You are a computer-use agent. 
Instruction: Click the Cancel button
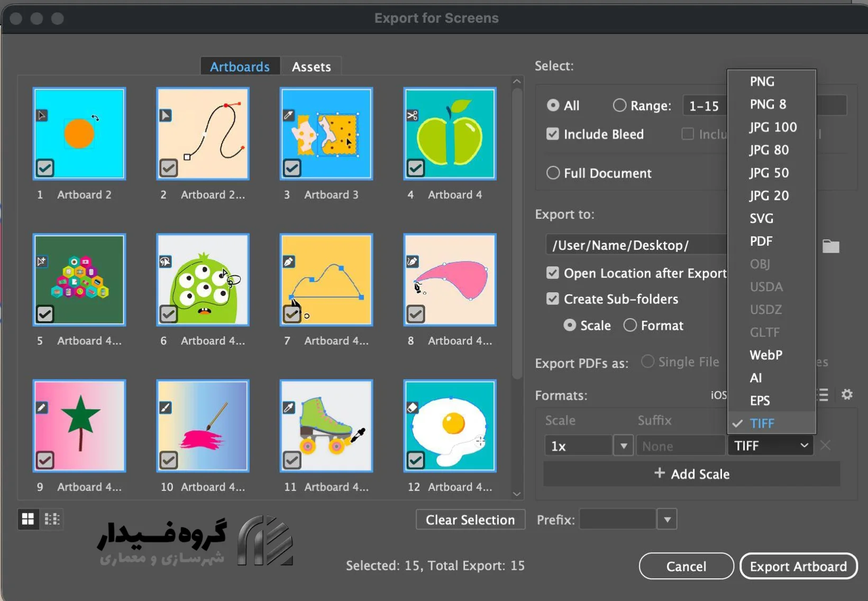click(686, 566)
